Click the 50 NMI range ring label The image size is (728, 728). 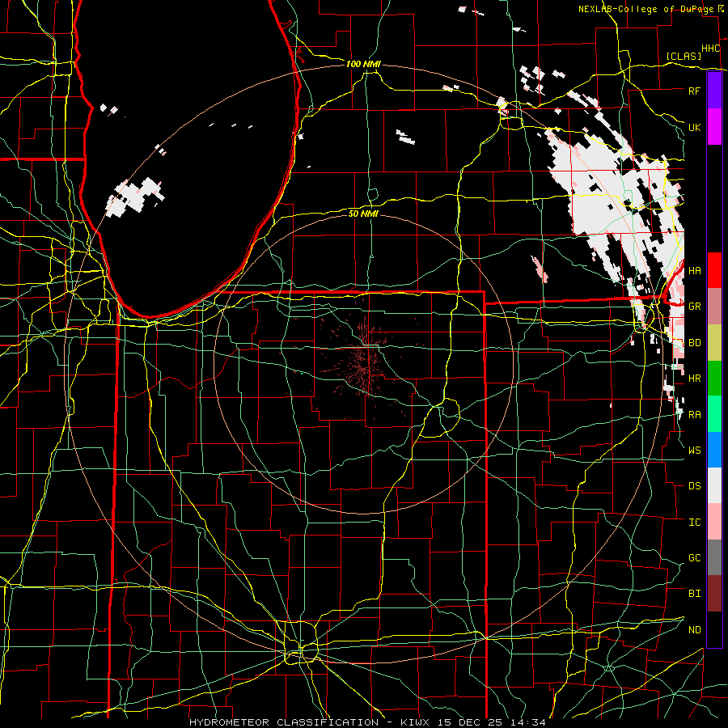tap(363, 214)
